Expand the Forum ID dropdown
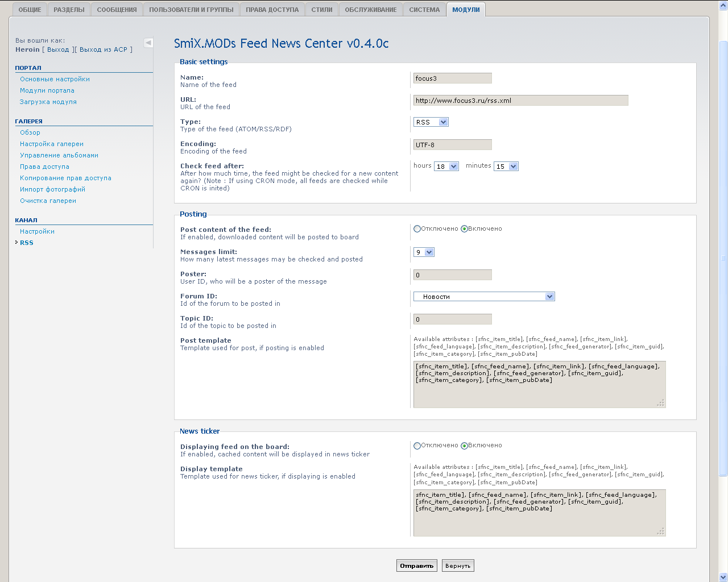The width and height of the screenshot is (728, 582). pyautogui.click(x=484, y=297)
